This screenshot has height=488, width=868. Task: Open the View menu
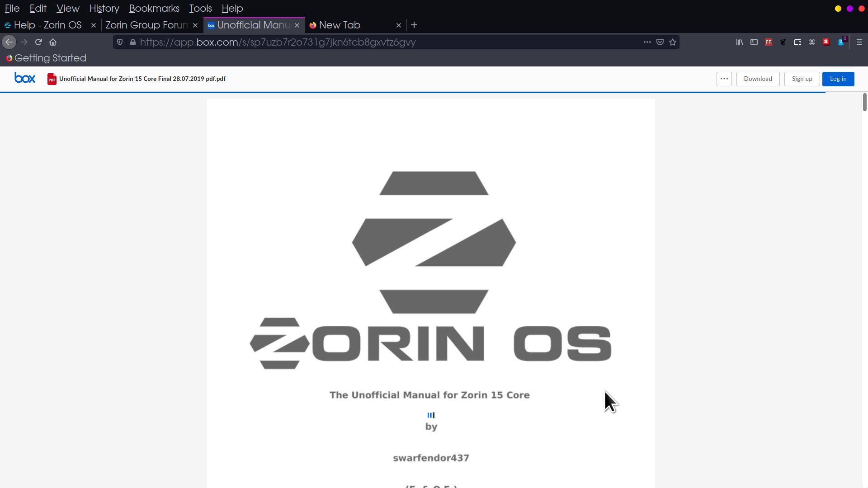point(68,8)
